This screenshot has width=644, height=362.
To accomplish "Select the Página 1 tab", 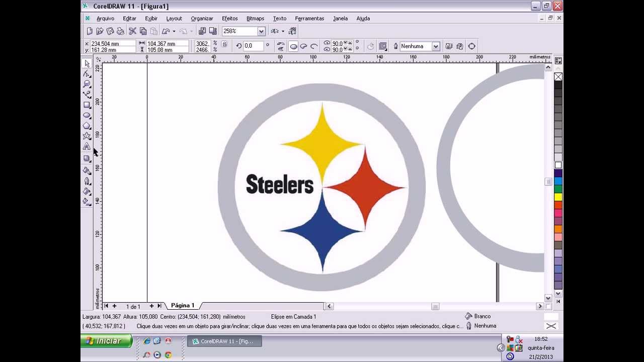I will tap(182, 306).
